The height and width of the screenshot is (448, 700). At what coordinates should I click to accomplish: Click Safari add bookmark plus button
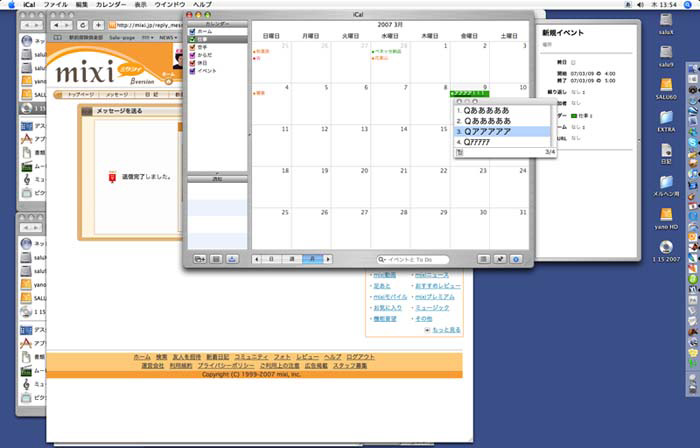pyautogui.click(x=99, y=25)
